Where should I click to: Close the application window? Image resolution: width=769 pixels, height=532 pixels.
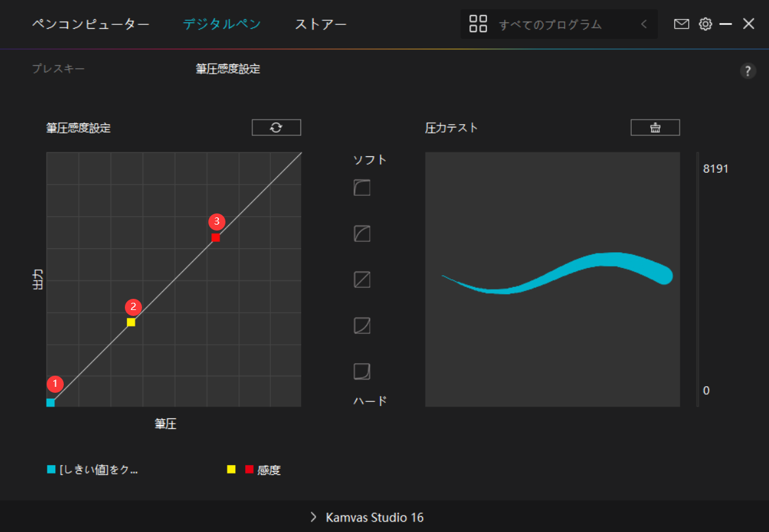pyautogui.click(x=749, y=24)
